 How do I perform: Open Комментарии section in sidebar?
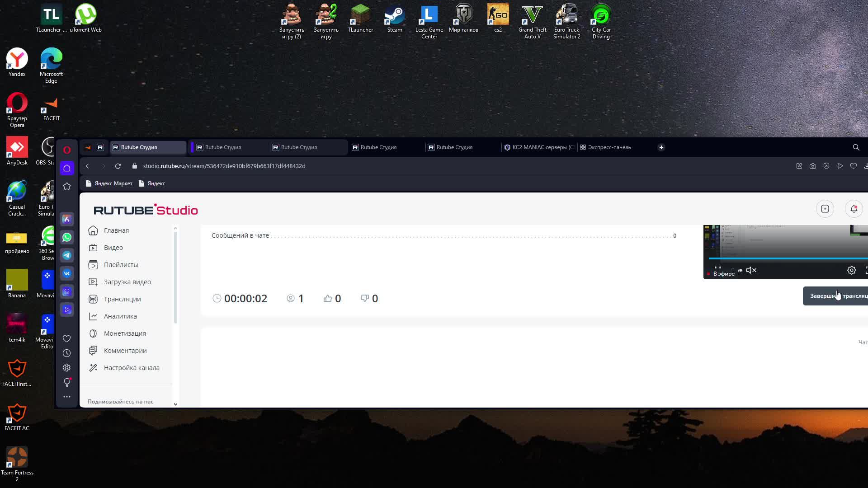pyautogui.click(x=125, y=351)
